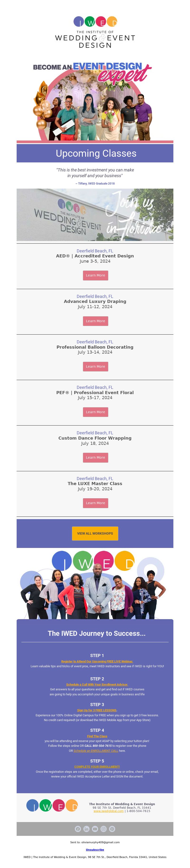Screen dimensions: 190x868
Task: Click Learn More for Professional Balloon Decorating
Action: [95, 366]
